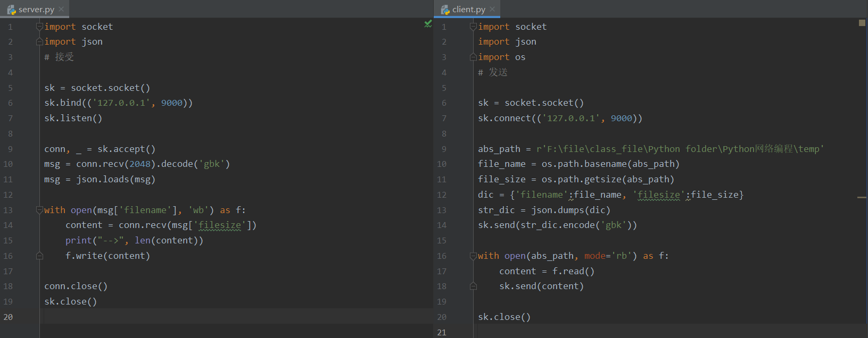Click the conn.recv(2048).decode('gbk') line
This screenshot has height=338, width=868.
(x=137, y=164)
